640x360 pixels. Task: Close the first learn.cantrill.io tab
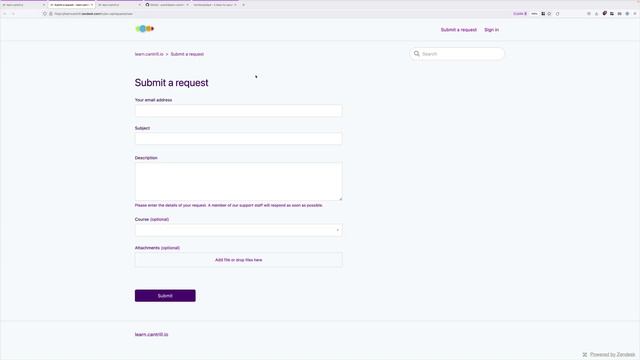coord(44,5)
